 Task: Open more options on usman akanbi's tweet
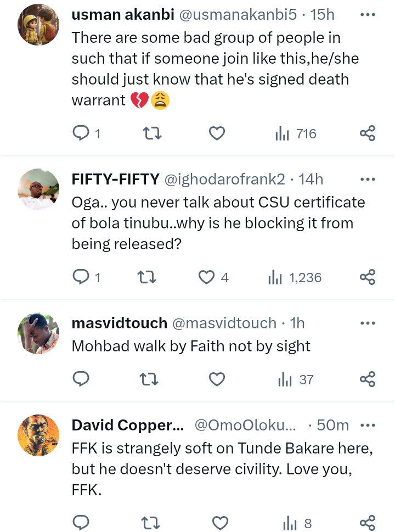367,14
